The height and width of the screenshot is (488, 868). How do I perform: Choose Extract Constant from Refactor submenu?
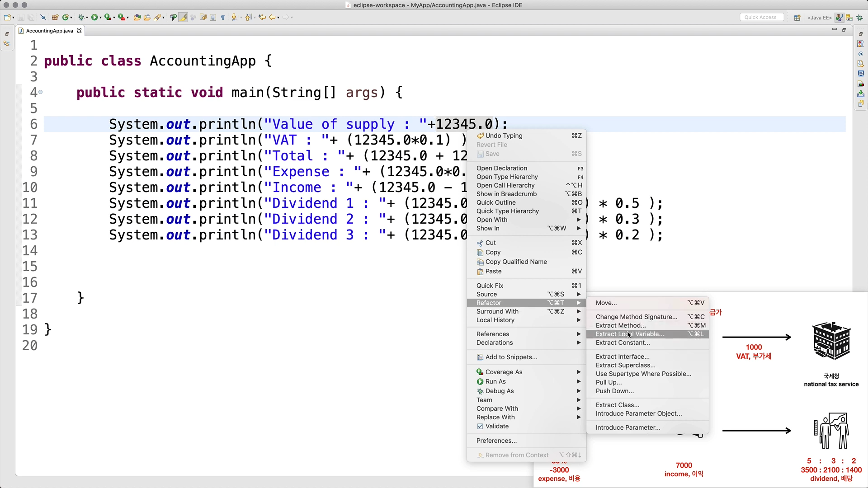623,343
